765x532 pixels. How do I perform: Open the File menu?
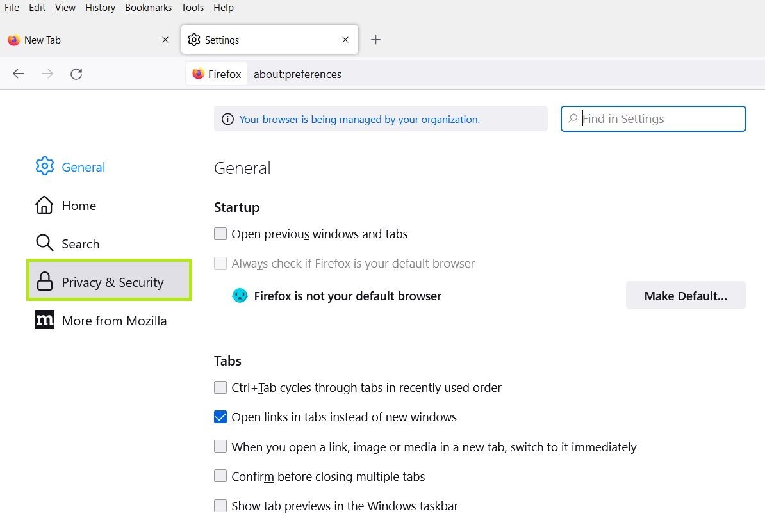click(x=12, y=8)
